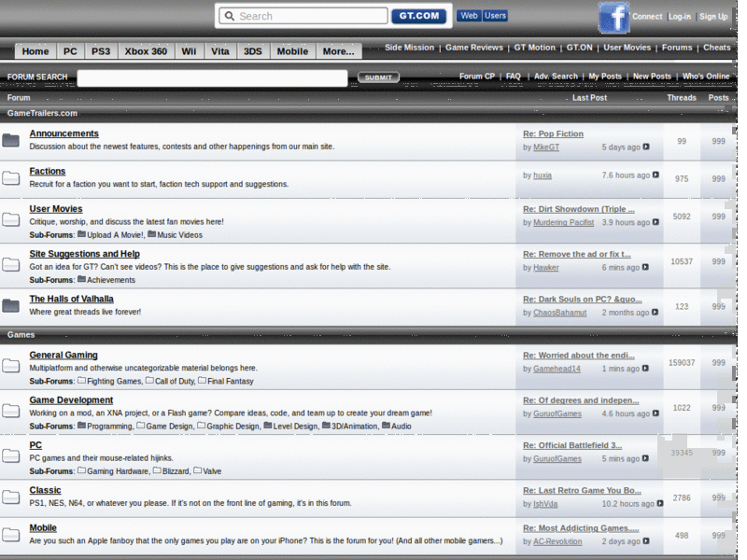Viewport: 747px width, 560px height.
Task: Open Level Design sub-forum
Action: [x=295, y=427]
